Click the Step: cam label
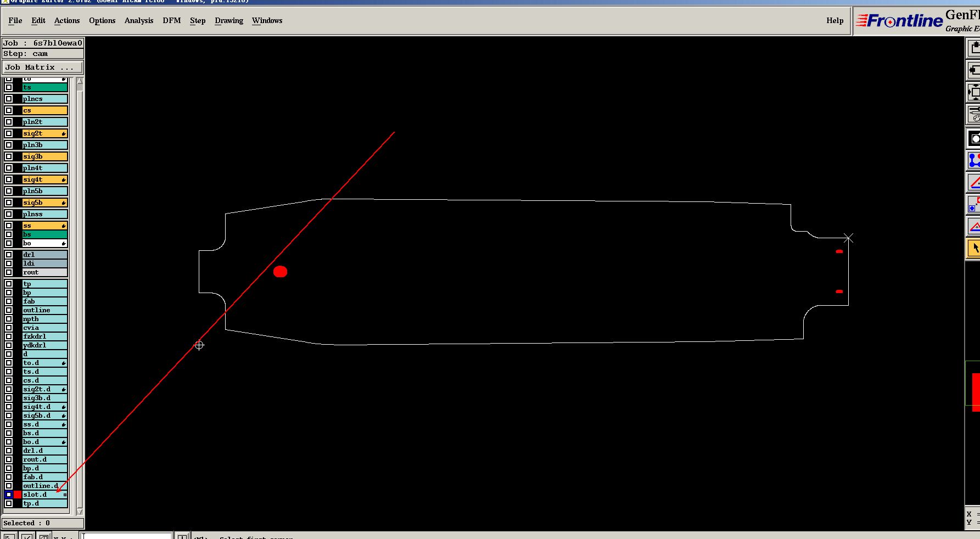The image size is (980, 539). click(x=43, y=53)
